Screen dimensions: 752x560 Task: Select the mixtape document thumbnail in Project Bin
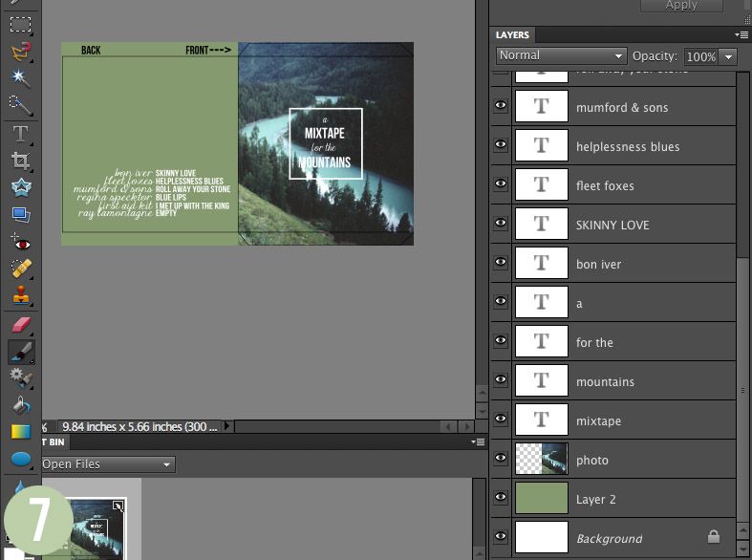pos(98,528)
